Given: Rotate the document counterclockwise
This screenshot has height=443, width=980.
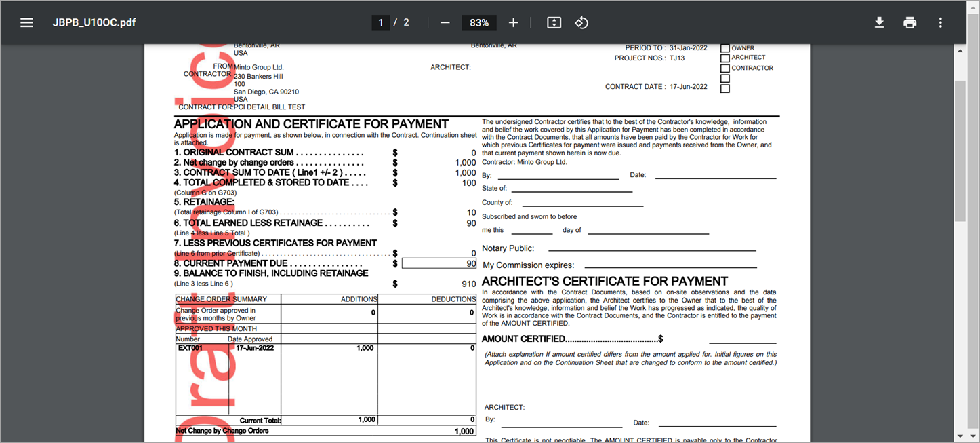Looking at the screenshot, I should click(581, 22).
